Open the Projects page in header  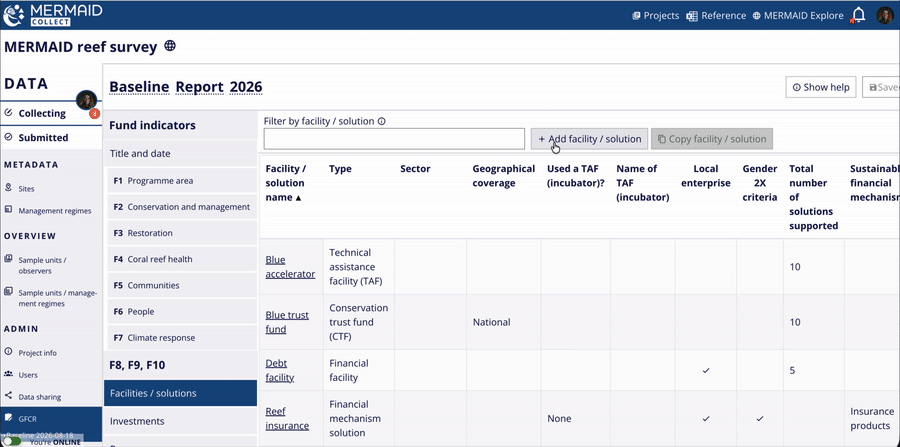click(x=655, y=15)
